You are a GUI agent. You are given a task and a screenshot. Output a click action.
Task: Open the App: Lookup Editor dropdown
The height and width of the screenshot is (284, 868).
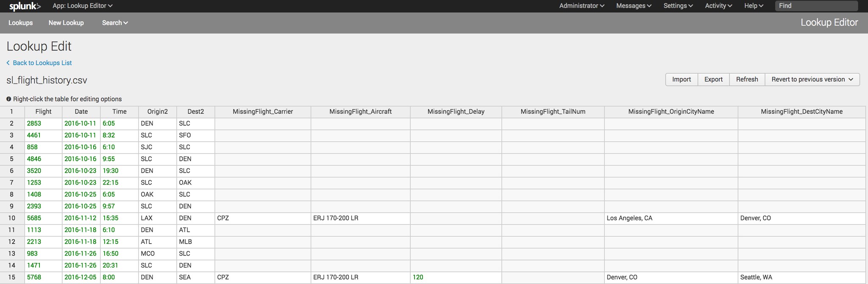[83, 6]
